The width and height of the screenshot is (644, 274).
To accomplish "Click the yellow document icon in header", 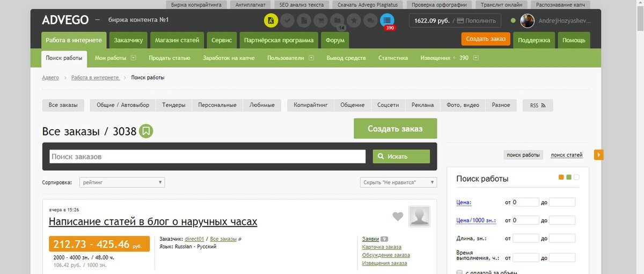I will coord(271,21).
